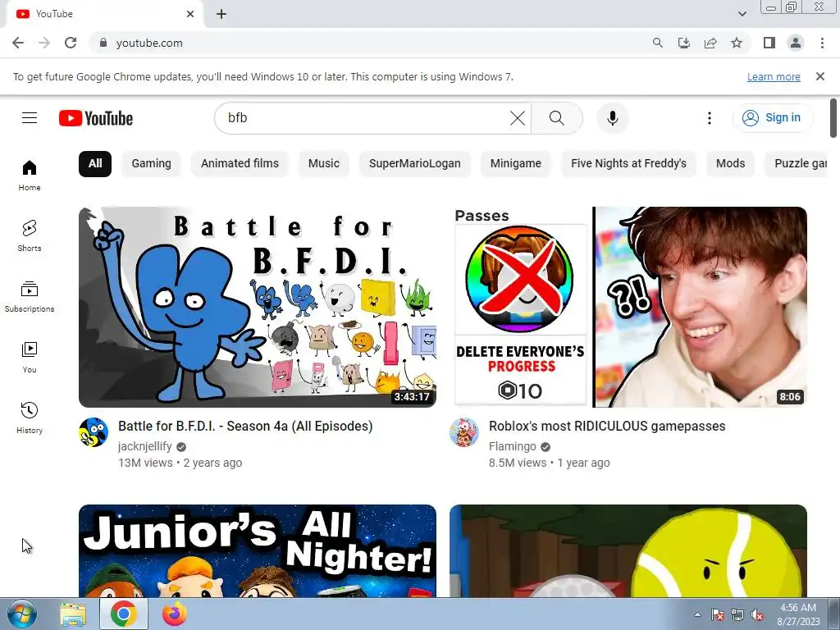The image size is (840, 630).
Task: Click the Battle for B.F.D.I. thumbnail
Action: pyautogui.click(x=257, y=307)
